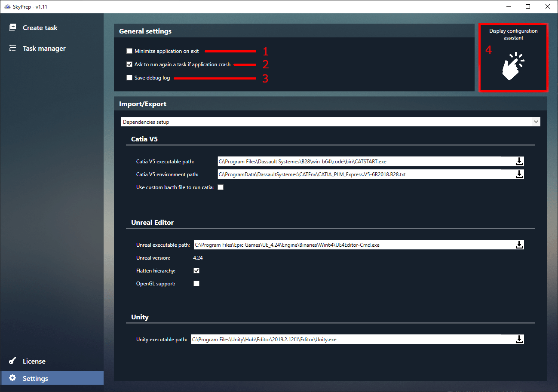Select the Settings sidebar item
558x392 pixels.
52,378
